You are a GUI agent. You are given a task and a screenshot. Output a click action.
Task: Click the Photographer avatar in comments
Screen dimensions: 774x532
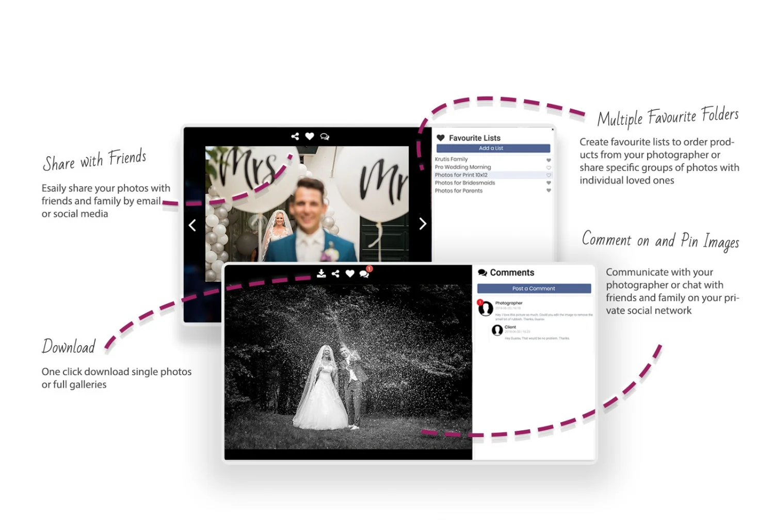[486, 309]
